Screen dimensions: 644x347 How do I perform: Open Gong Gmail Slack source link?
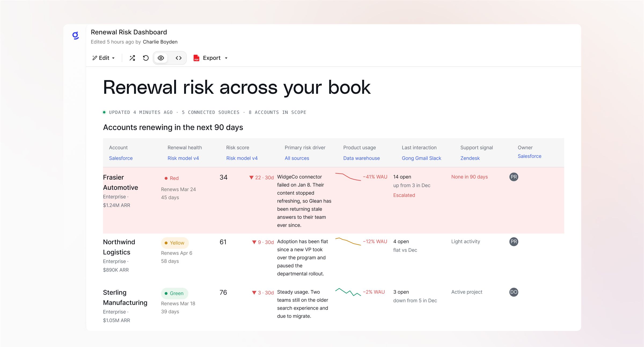421,158
